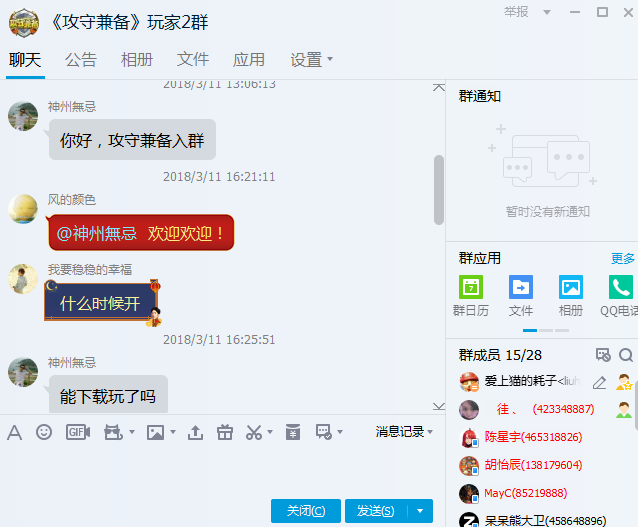Click the chat history vertical scrollbar

coord(438,190)
